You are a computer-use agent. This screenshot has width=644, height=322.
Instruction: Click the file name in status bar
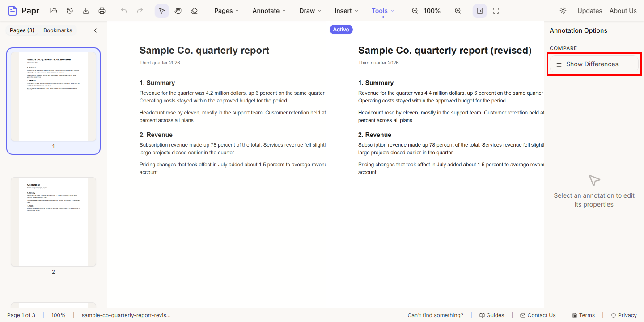point(126,315)
